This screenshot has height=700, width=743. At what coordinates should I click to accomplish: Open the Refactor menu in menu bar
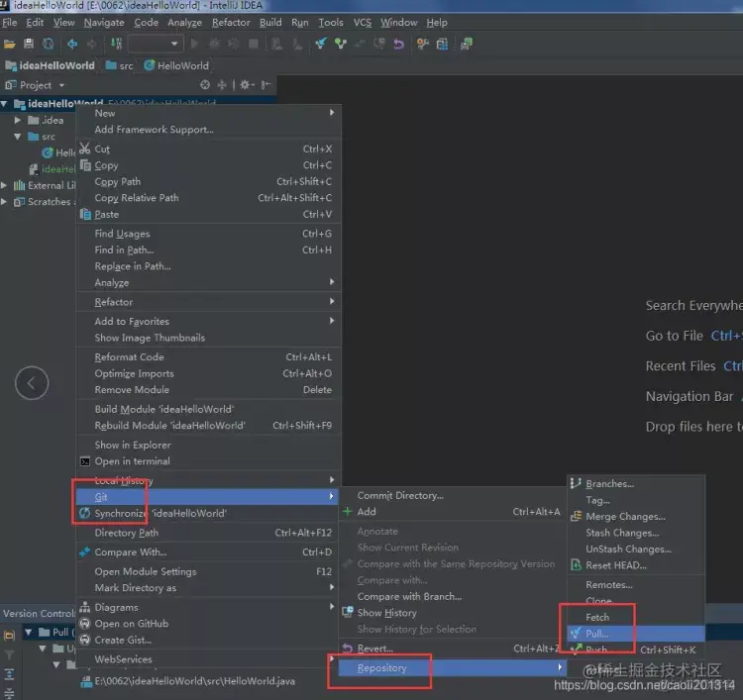tap(231, 22)
